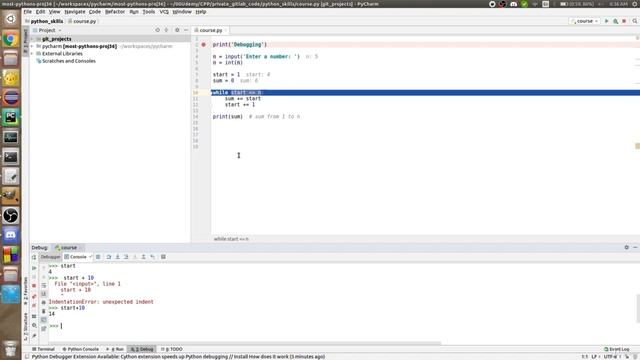640x360 pixels.
Task: Open Search Everywhere magnifier in the top toolbar
Action: pyautogui.click(x=635, y=21)
